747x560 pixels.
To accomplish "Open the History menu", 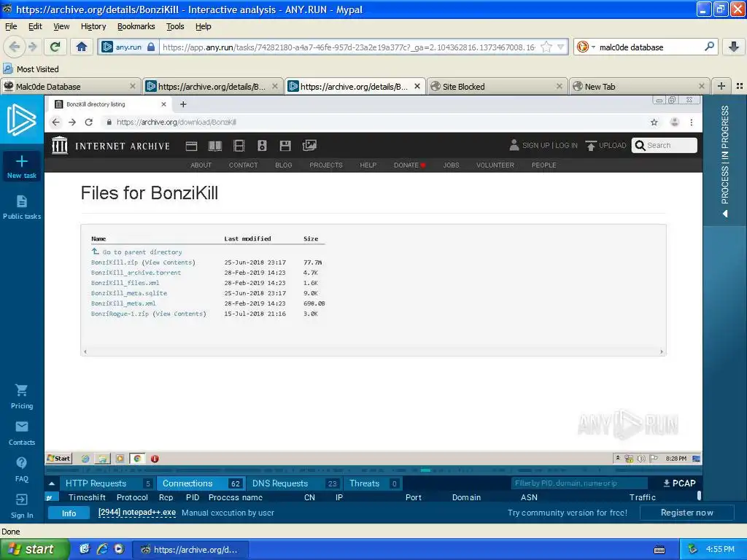I will pyautogui.click(x=93, y=26).
